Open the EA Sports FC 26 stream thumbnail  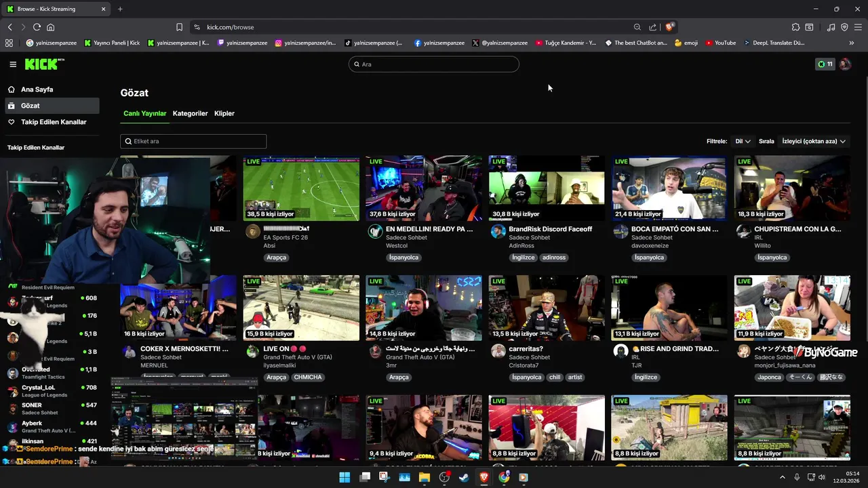301,188
